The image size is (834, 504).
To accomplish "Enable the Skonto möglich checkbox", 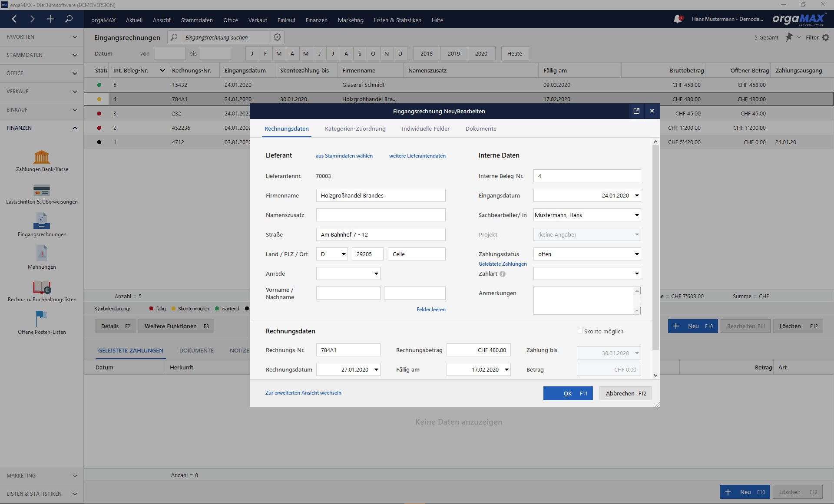I will pyautogui.click(x=580, y=331).
